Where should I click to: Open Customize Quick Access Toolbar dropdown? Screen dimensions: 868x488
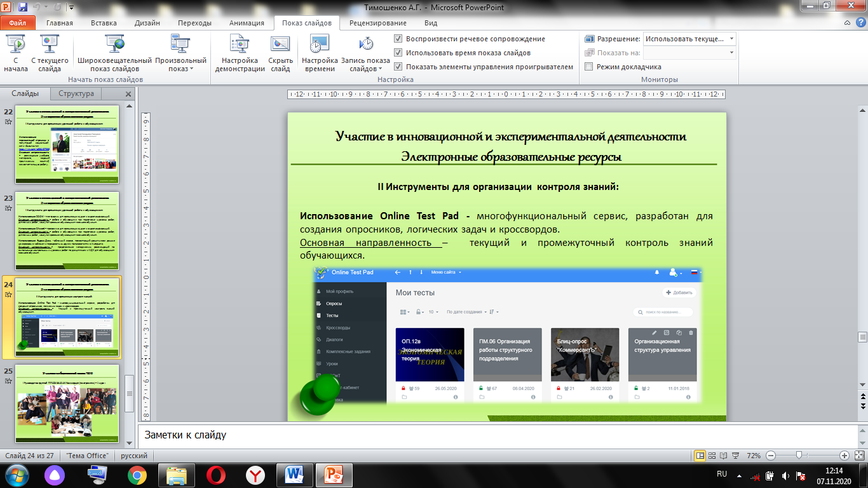71,8
